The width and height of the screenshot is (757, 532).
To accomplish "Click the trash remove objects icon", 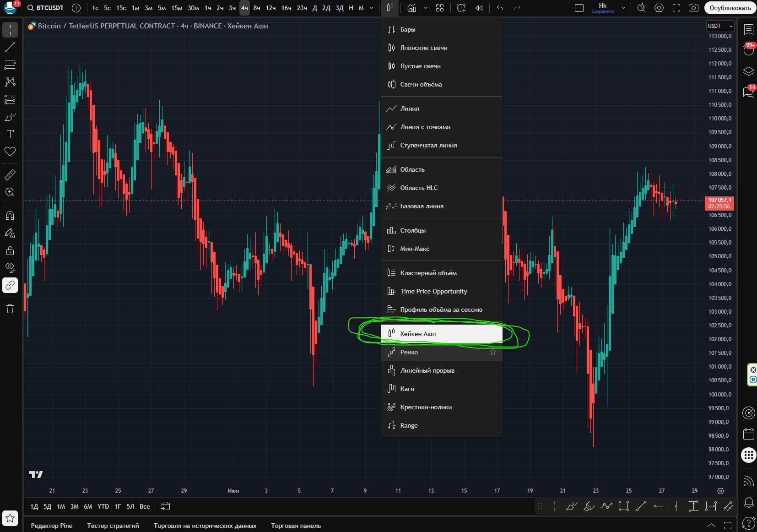I will coord(10,309).
